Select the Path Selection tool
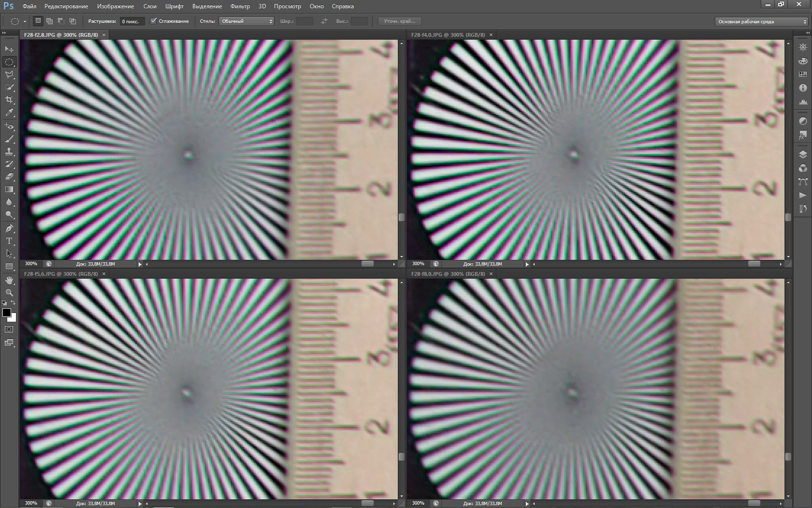Screen dimensions: 812x508 9,254
